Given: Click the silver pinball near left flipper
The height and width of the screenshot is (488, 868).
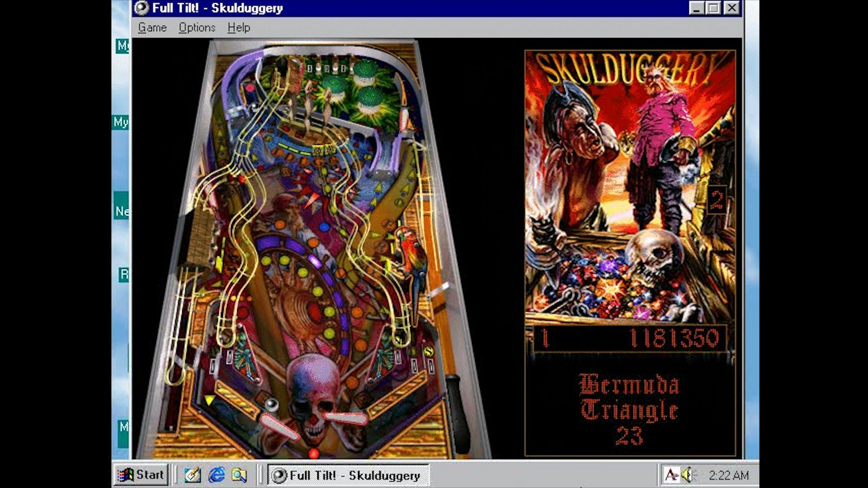Looking at the screenshot, I should click(x=271, y=405).
